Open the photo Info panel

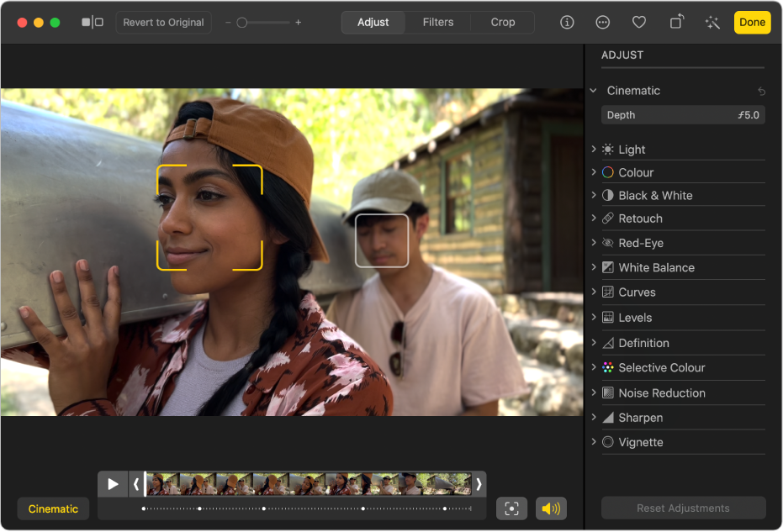tap(566, 22)
